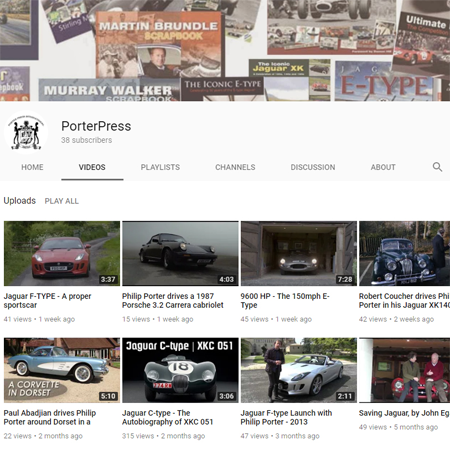Open the About tab
The width and height of the screenshot is (450, 450).
tap(383, 167)
